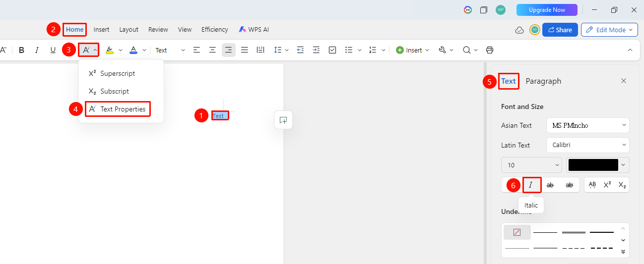Click the WP user avatar
Viewport: 644px width, 264px height.
point(501,10)
